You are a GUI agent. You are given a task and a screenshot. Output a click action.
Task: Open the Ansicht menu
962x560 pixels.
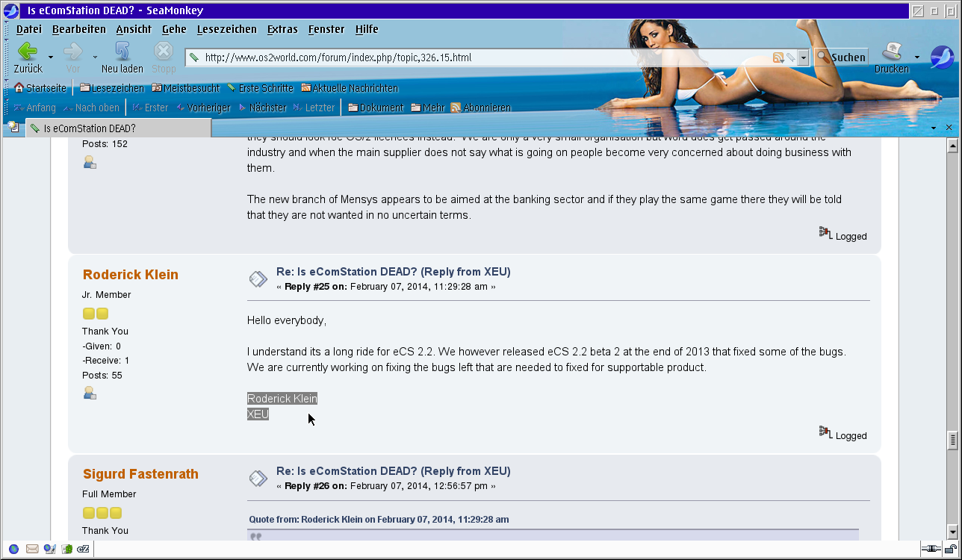(x=134, y=29)
